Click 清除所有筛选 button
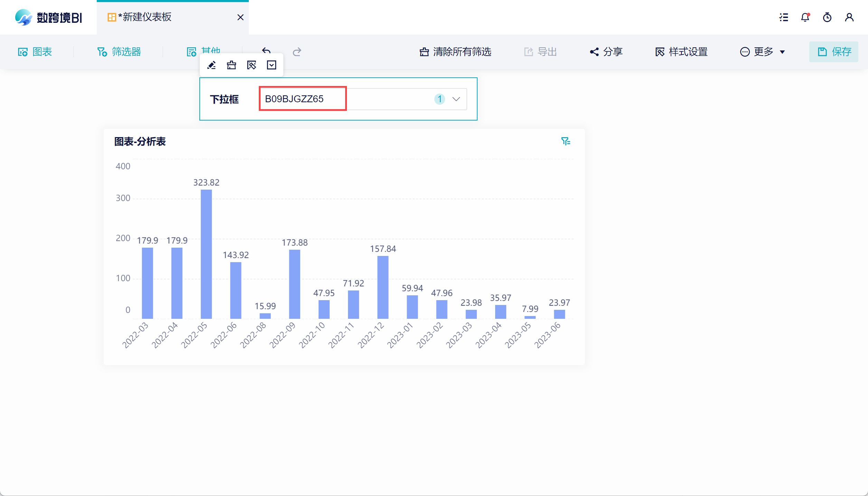The image size is (868, 496). coord(455,52)
